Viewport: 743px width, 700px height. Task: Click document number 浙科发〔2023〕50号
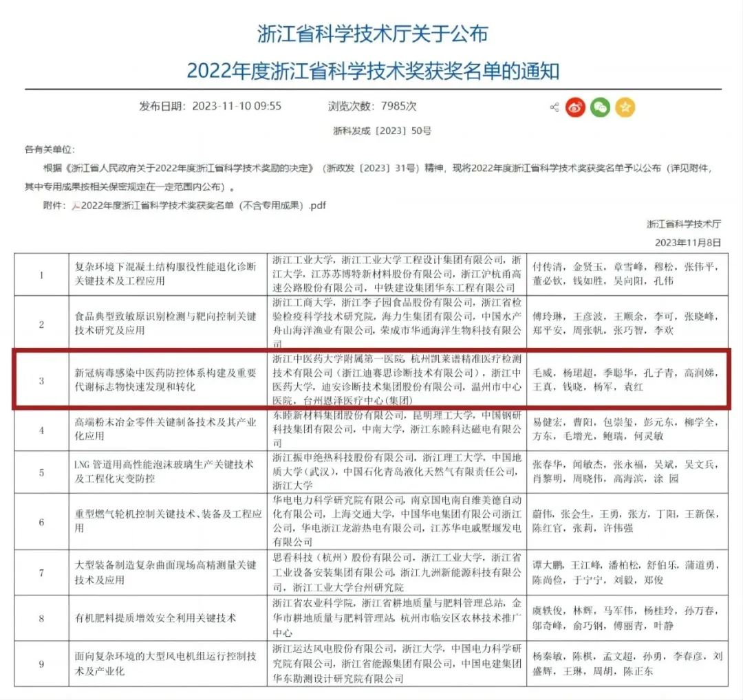coord(382,131)
